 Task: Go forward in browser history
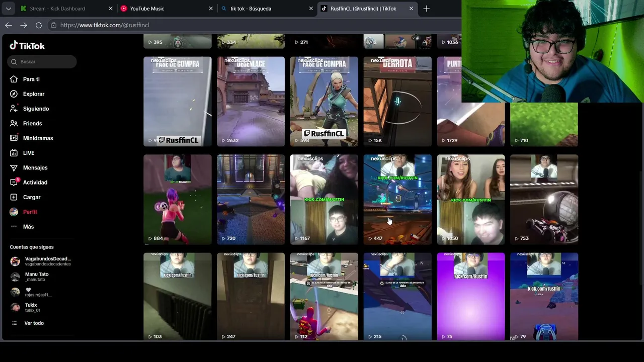tap(24, 25)
